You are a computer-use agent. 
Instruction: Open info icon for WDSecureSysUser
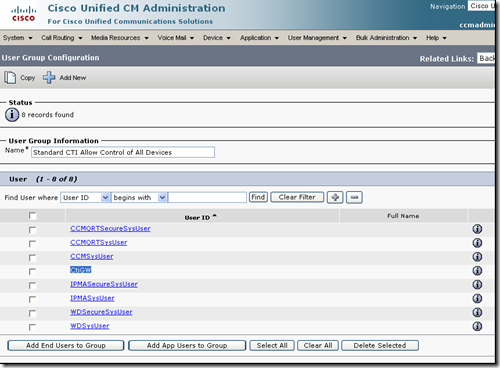[477, 312]
